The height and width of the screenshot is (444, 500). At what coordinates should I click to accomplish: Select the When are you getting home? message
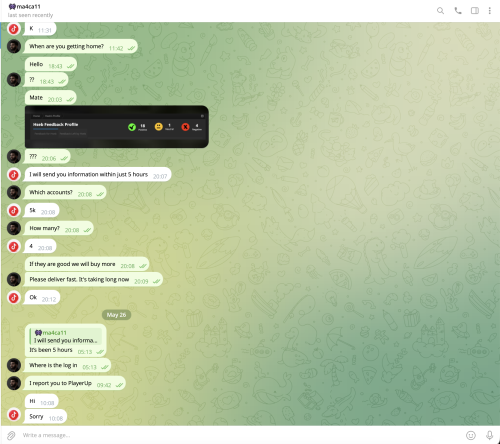tap(81, 47)
